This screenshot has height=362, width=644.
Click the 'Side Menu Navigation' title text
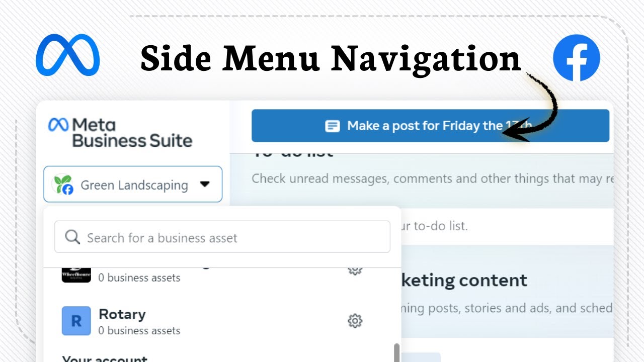coord(330,59)
